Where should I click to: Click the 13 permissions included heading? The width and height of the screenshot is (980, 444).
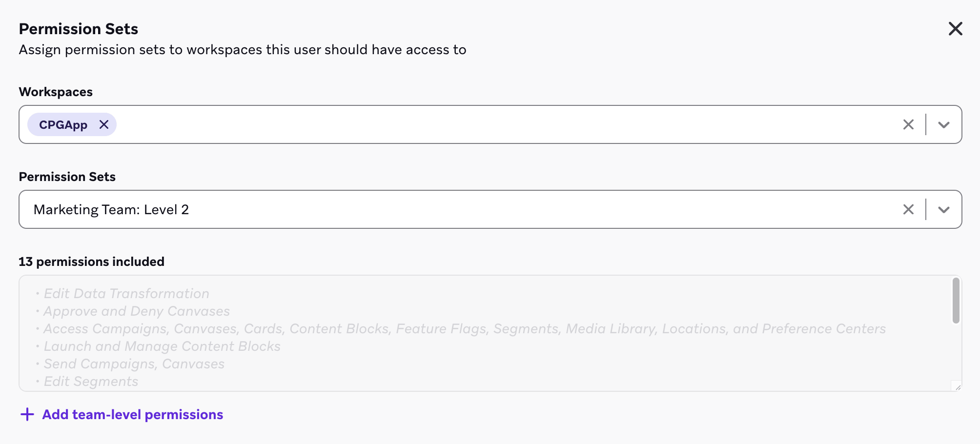[91, 262]
